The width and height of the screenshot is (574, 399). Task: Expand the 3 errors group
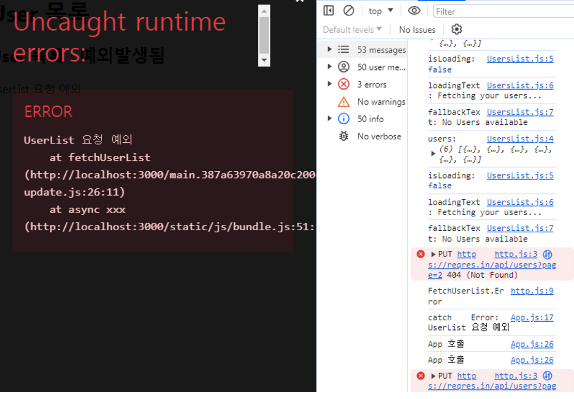pyautogui.click(x=329, y=84)
